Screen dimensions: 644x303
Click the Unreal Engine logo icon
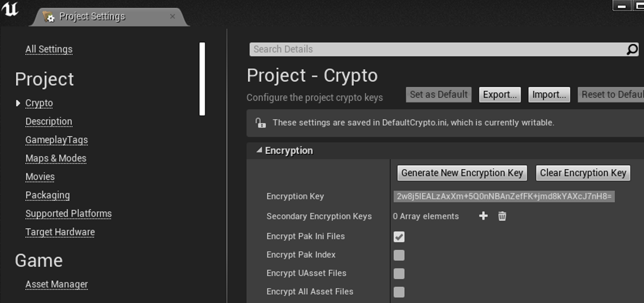(10, 9)
